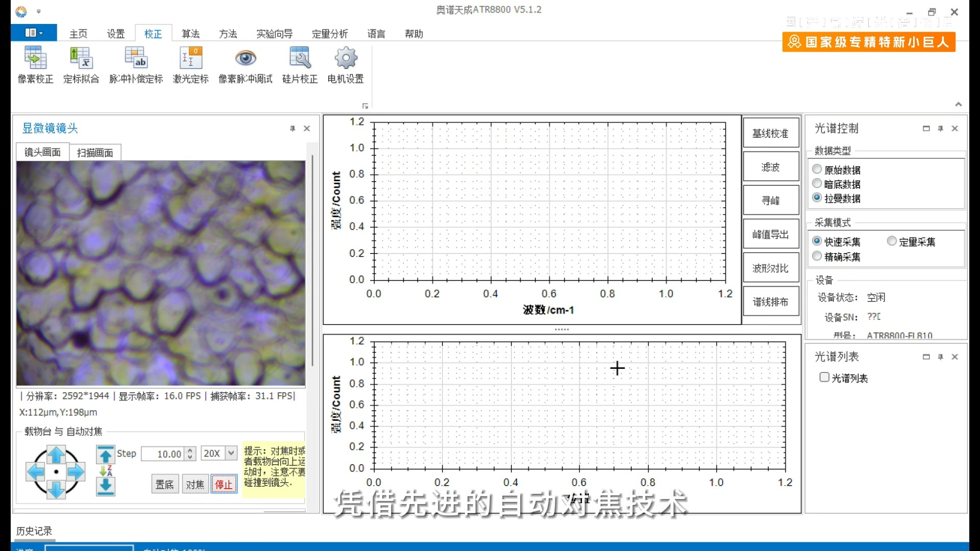The height and width of the screenshot is (551, 980).
Task: Pin the 显微镜镜头 panel
Action: pyautogui.click(x=292, y=129)
